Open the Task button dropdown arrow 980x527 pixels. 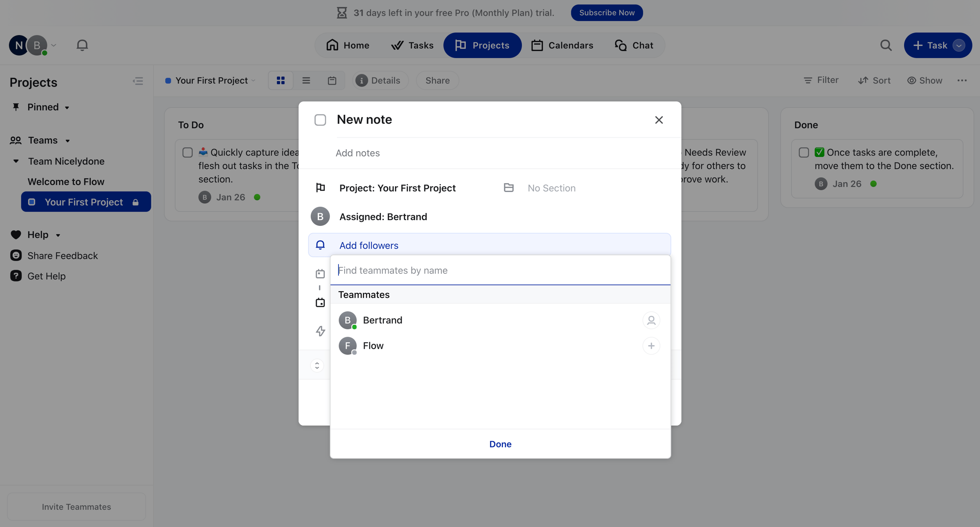[959, 45]
